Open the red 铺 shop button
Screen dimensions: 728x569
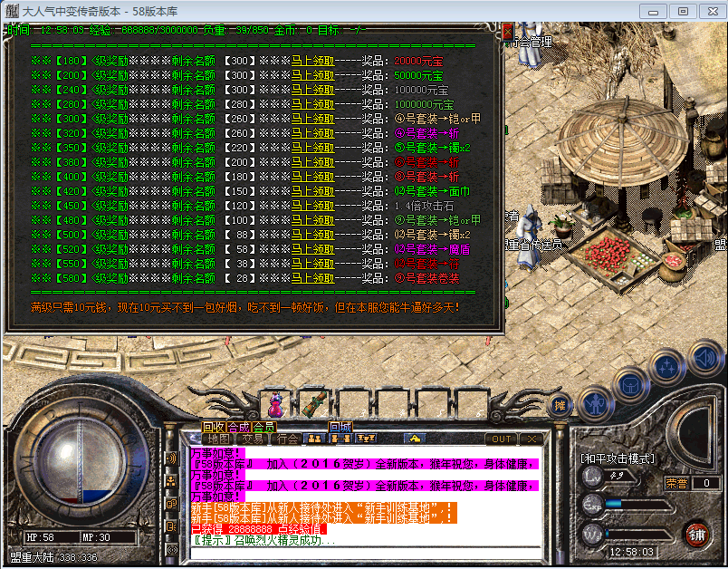(x=696, y=535)
